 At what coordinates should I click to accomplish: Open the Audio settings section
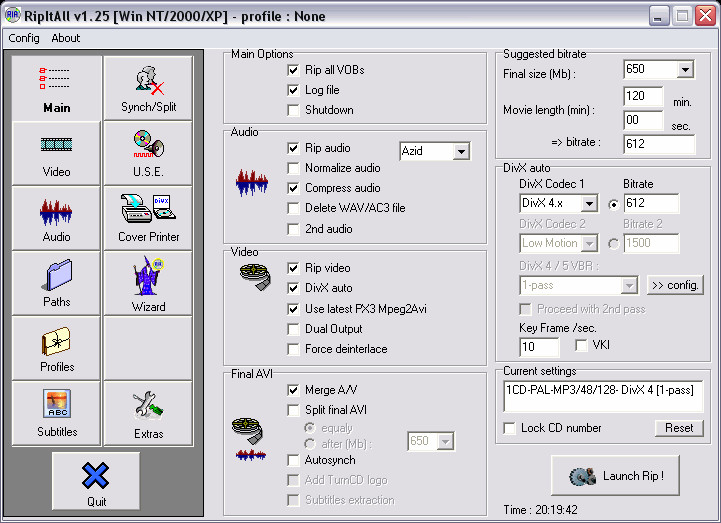click(x=57, y=218)
